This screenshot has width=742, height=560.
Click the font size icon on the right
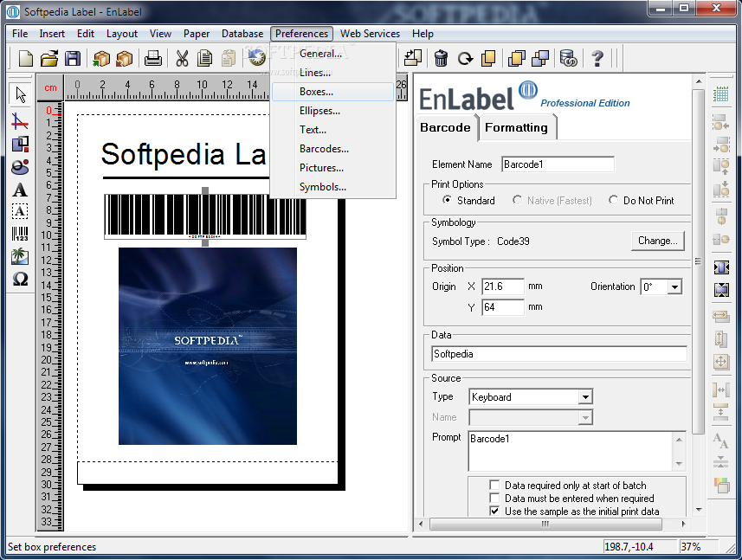click(x=720, y=440)
